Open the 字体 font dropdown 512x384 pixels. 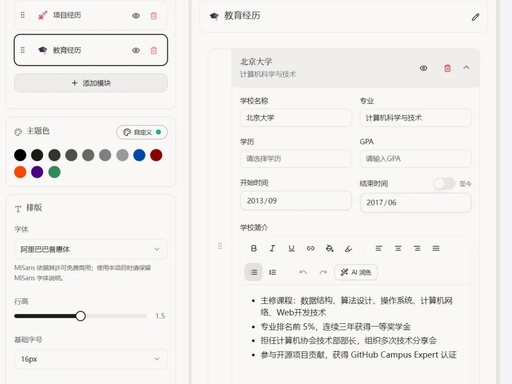click(90, 249)
